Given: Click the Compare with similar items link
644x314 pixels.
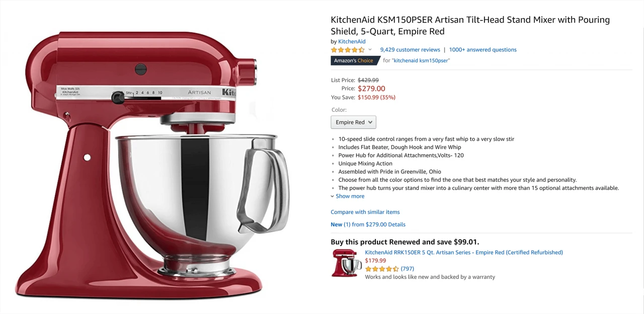Looking at the screenshot, I should coord(365,212).
